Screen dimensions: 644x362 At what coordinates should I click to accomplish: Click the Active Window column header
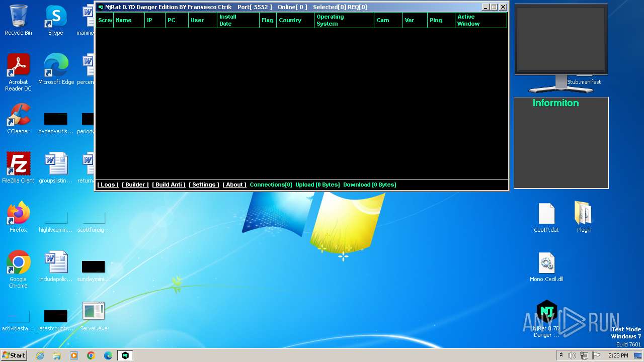[481, 20]
